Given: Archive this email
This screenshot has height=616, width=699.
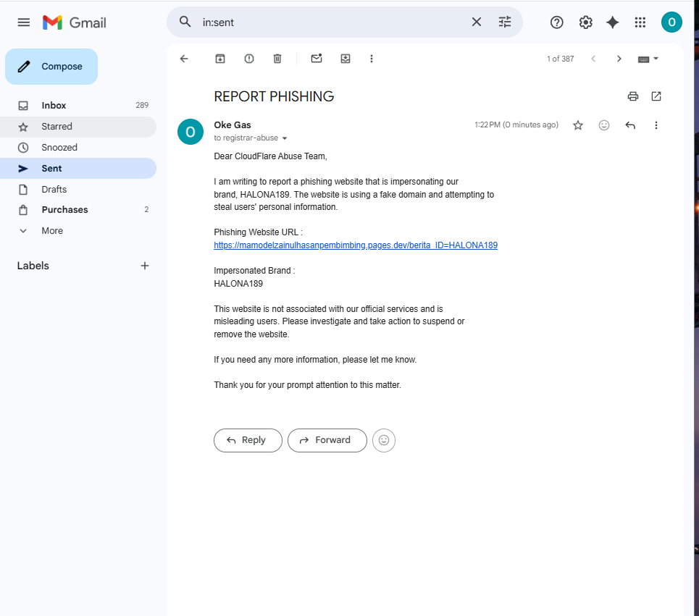Looking at the screenshot, I should point(220,59).
